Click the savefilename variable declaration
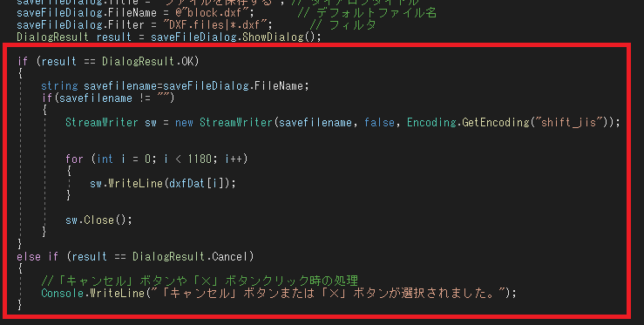The height and width of the screenshot is (325, 644). point(174,86)
